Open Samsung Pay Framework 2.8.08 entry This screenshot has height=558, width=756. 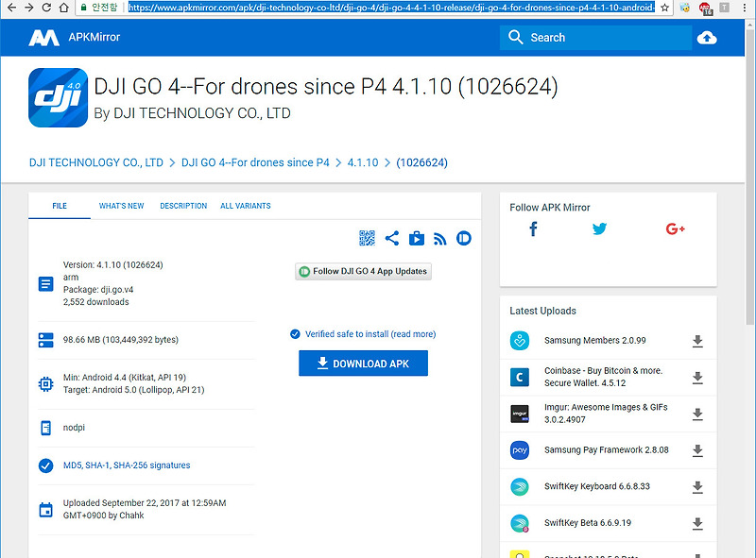(x=607, y=450)
